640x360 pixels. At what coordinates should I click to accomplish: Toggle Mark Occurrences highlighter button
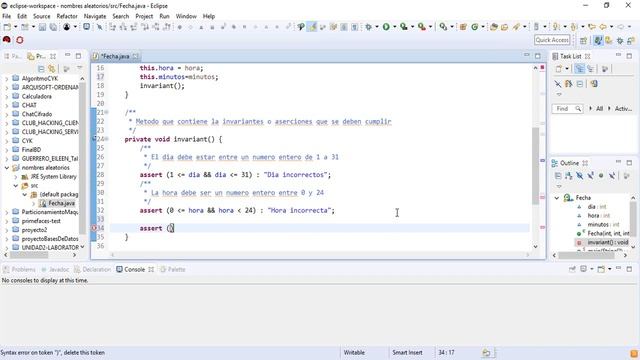click(x=312, y=27)
